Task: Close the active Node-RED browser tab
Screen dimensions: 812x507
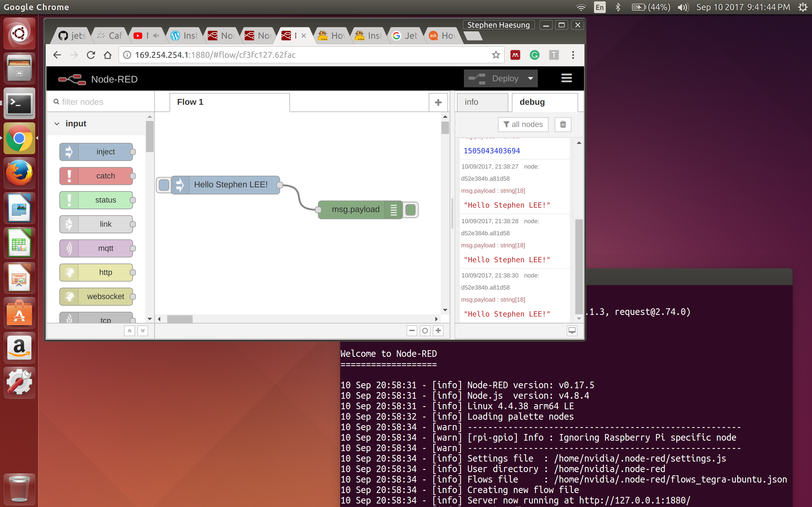Action: pos(303,36)
